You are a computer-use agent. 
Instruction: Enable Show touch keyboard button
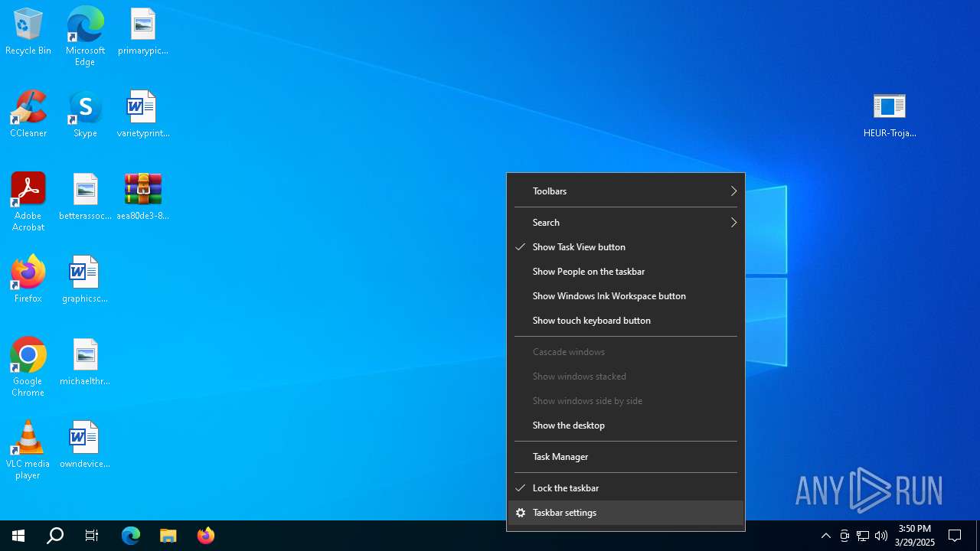(x=626, y=321)
